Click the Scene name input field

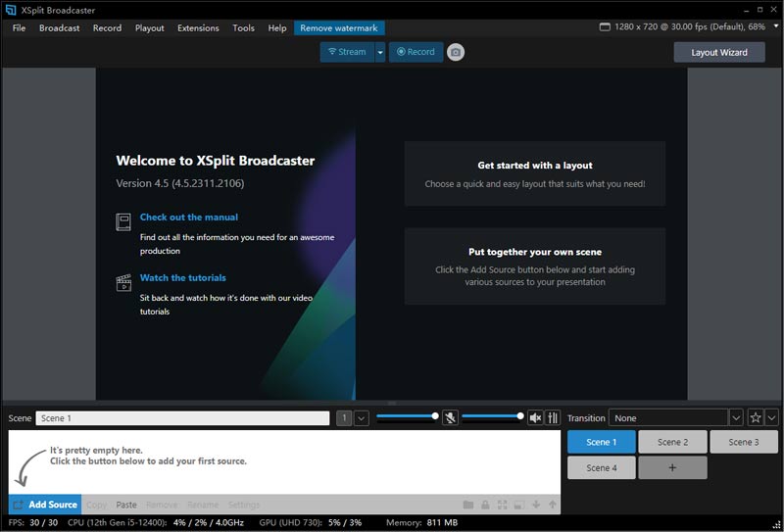click(x=182, y=418)
